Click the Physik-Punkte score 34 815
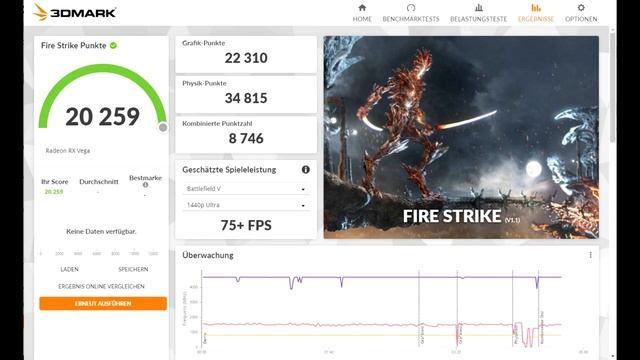 pyautogui.click(x=246, y=98)
